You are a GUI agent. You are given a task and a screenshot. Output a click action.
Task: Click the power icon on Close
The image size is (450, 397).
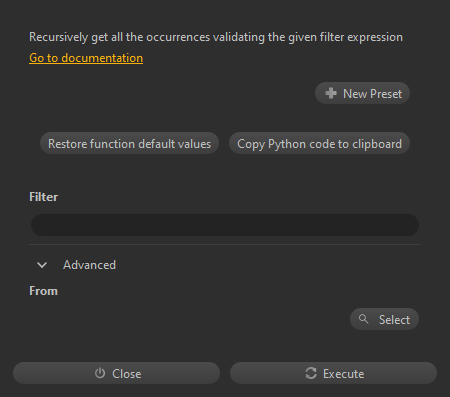point(100,373)
